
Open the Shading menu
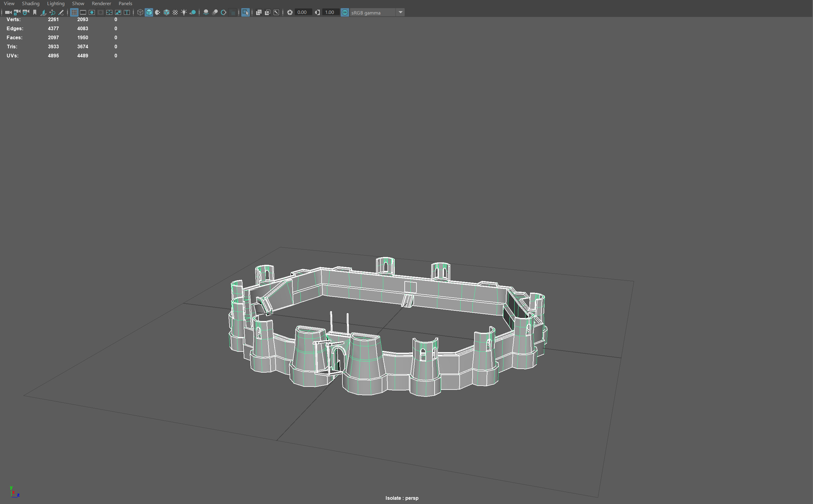click(x=31, y=3)
